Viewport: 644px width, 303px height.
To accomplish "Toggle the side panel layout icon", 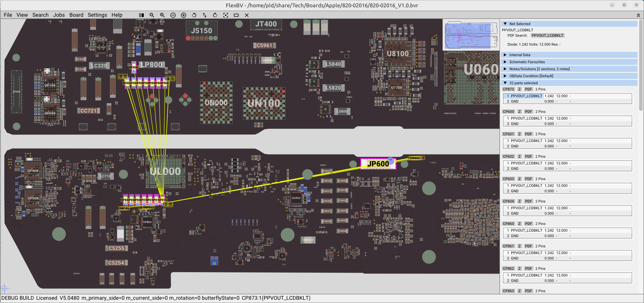I will pyautogui.click(x=141, y=15).
